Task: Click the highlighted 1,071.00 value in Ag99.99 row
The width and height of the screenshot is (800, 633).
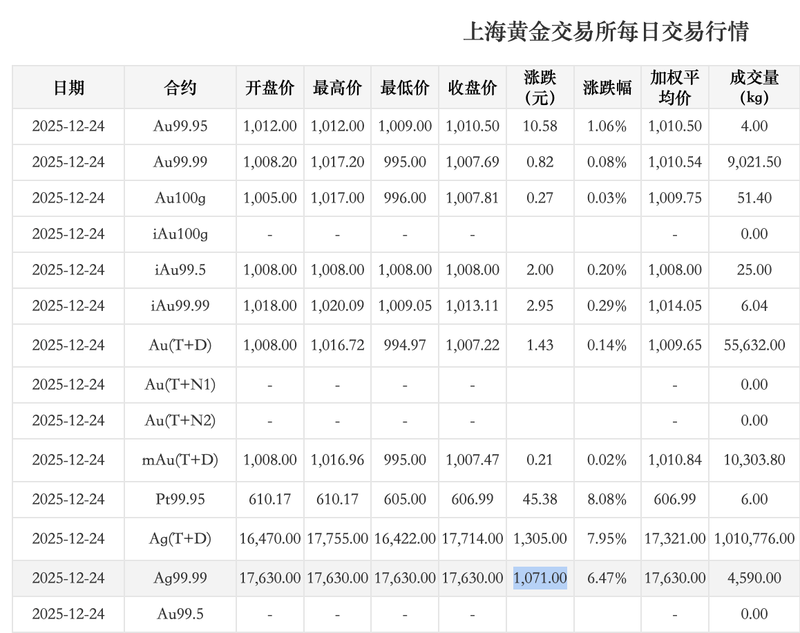Action: [538, 577]
